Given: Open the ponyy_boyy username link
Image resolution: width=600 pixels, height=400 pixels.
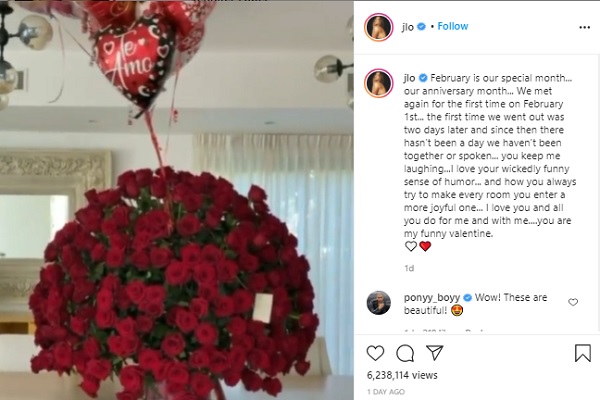Looking at the screenshot, I should (432, 298).
